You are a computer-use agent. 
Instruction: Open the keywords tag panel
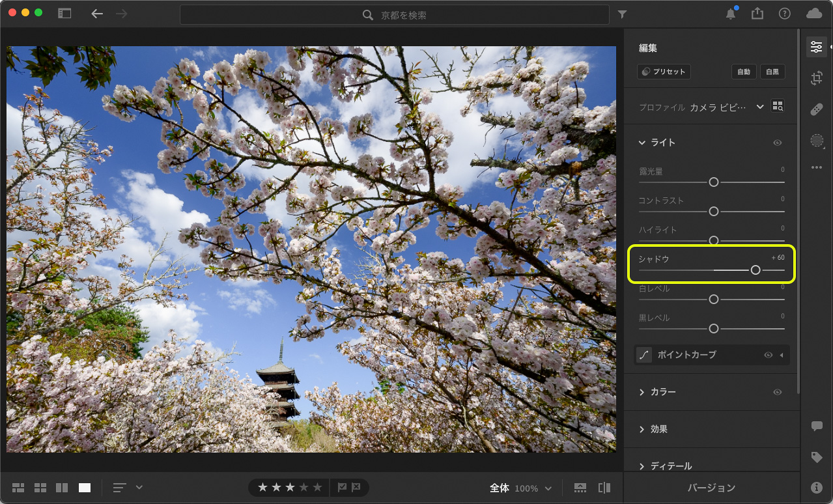(x=817, y=458)
